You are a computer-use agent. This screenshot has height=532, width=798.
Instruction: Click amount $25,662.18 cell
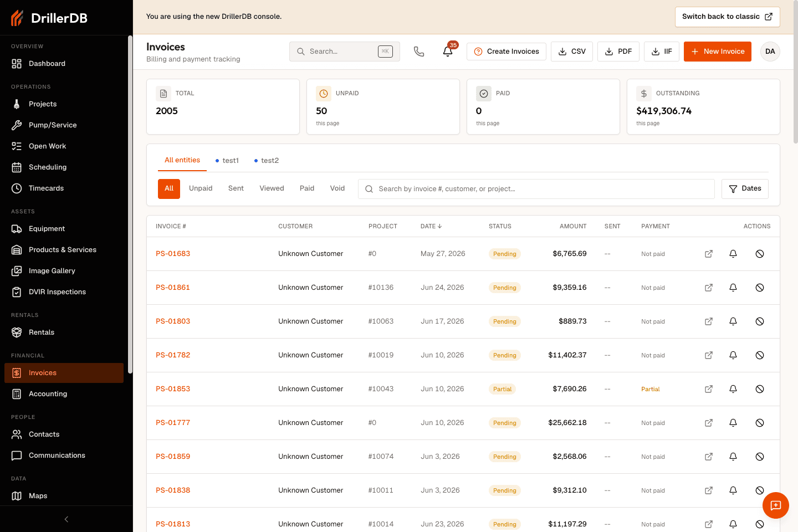click(x=567, y=423)
